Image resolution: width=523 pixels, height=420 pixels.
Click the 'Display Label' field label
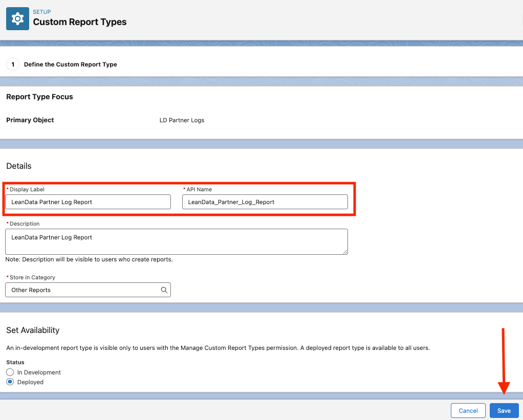(x=27, y=189)
